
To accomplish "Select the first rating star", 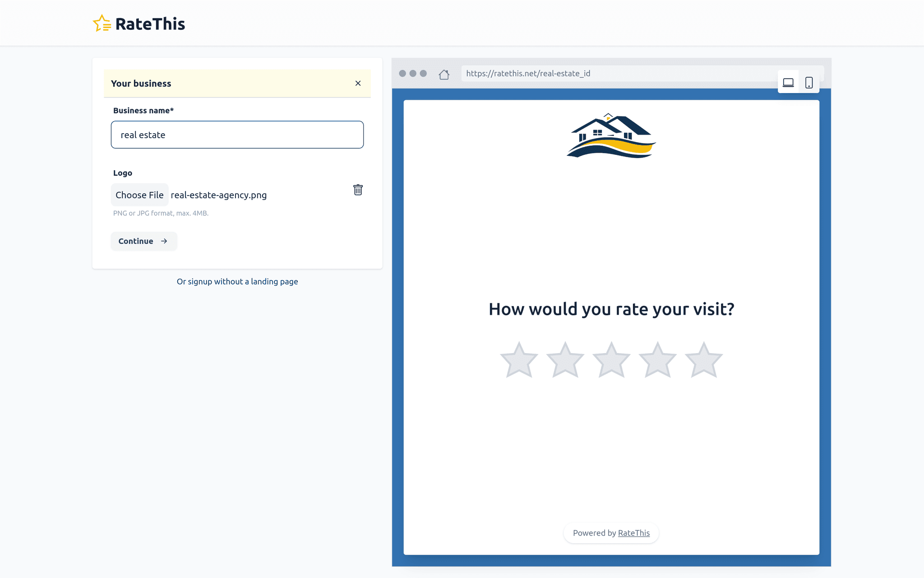I will click(519, 359).
